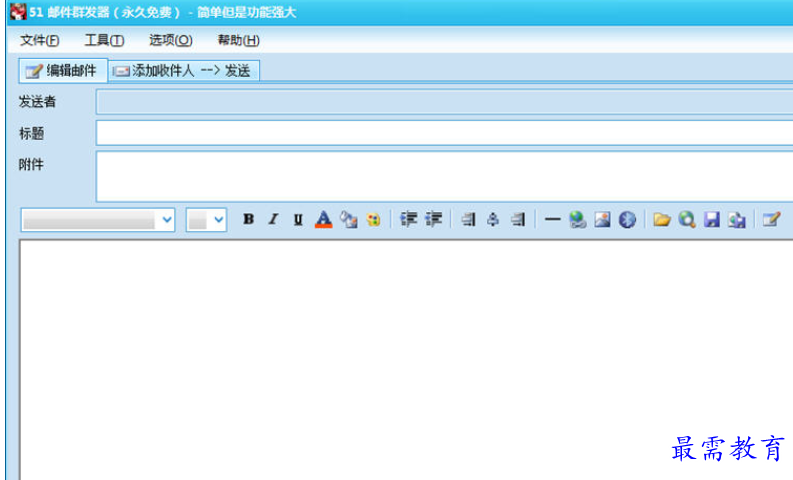793x480 pixels.
Task: Click the edit source pencil icon
Action: tap(771, 220)
